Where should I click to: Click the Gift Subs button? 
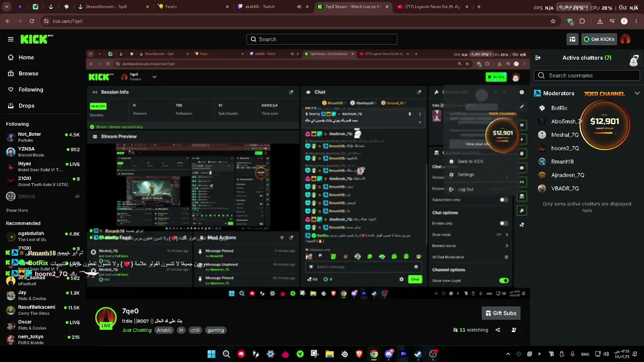(501, 313)
